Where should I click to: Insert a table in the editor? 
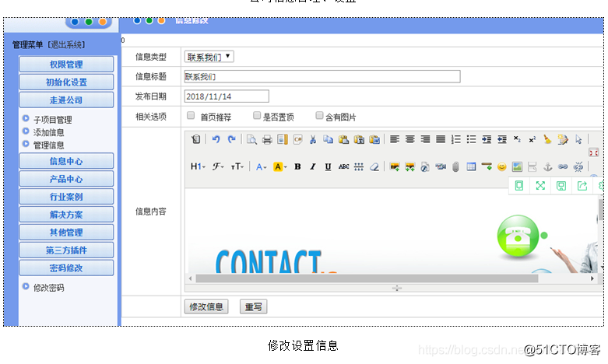(x=471, y=167)
